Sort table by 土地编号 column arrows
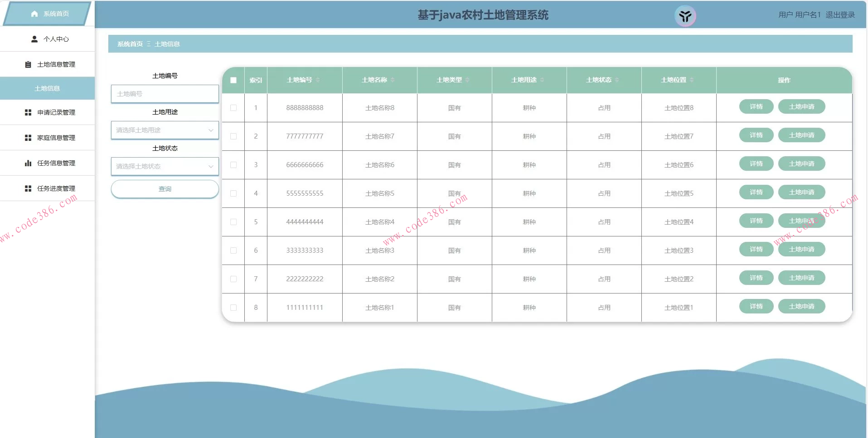868x438 pixels. tap(318, 80)
